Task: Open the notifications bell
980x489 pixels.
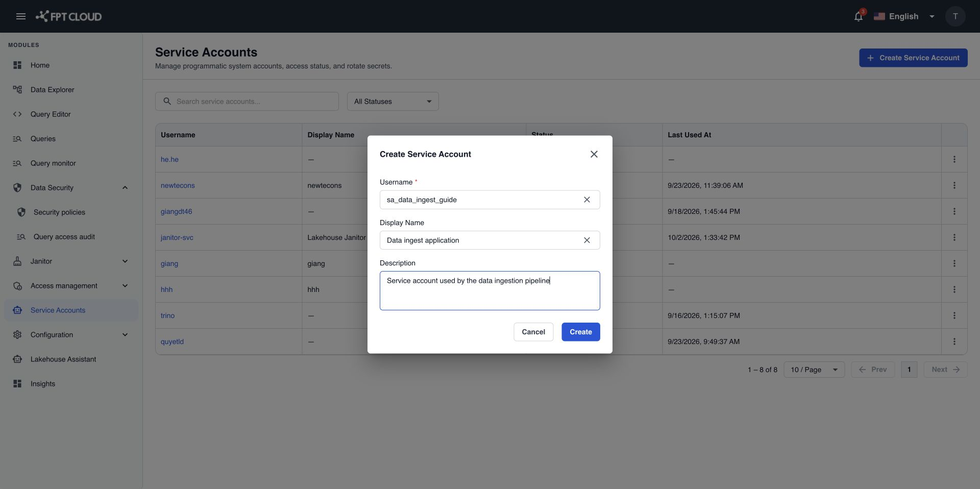Action: (859, 16)
